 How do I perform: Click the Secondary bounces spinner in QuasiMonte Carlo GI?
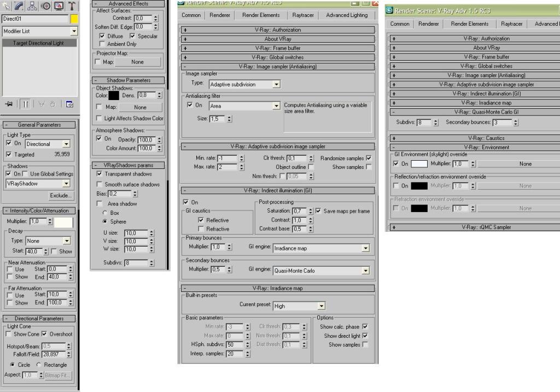(x=516, y=122)
